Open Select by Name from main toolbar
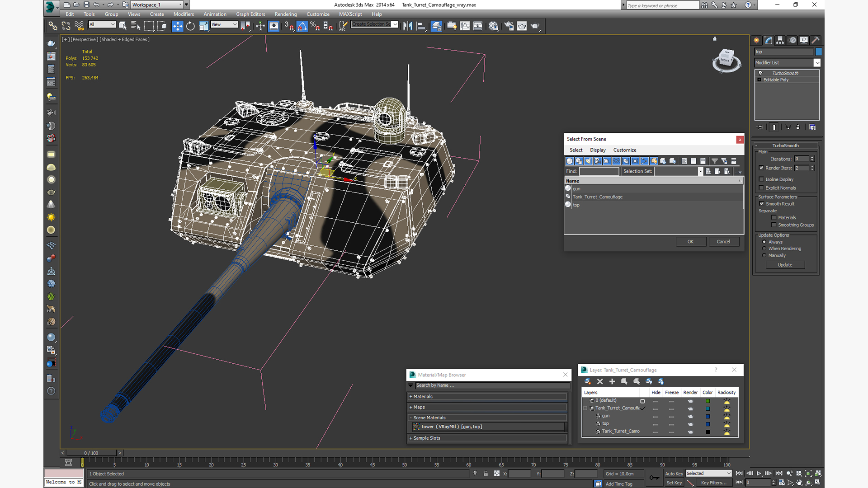 tap(135, 26)
